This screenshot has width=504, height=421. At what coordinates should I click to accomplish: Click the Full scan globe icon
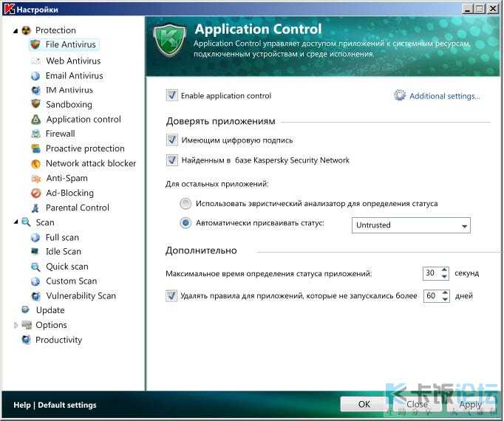click(x=35, y=238)
